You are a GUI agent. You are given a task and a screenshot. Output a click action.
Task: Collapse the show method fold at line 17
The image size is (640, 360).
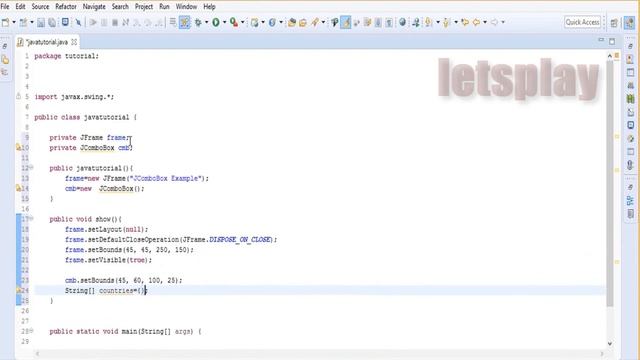tap(31, 218)
